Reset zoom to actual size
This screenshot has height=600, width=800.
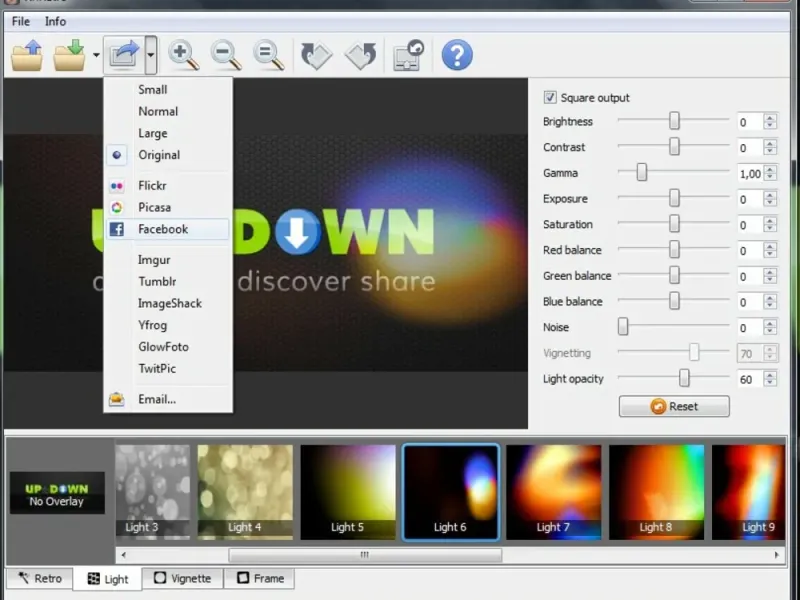point(268,55)
